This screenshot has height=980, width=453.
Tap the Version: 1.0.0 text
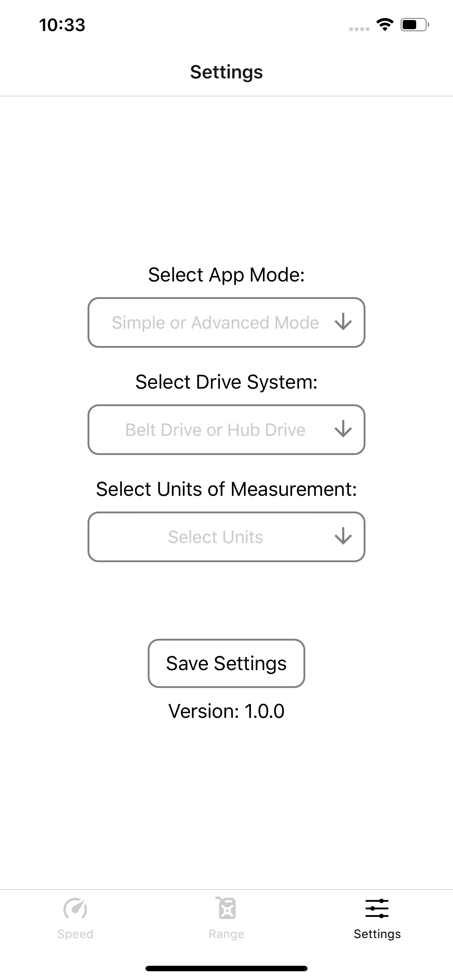coord(226,711)
